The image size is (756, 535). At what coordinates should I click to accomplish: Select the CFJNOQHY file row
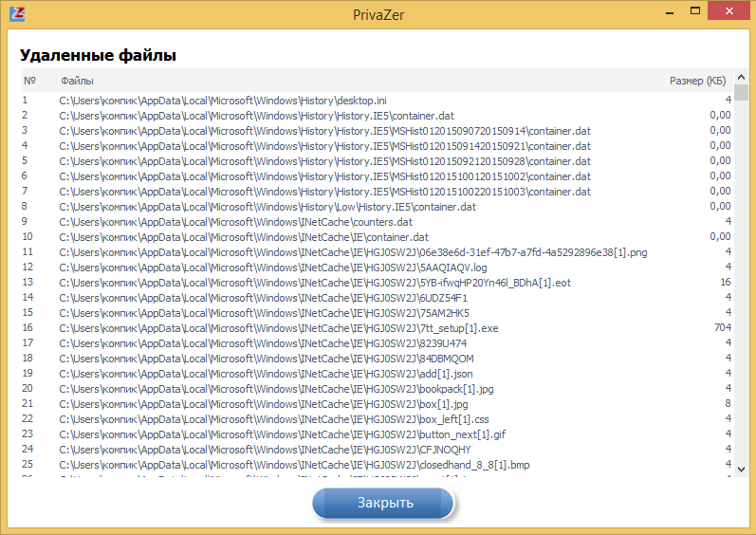[x=377, y=450]
